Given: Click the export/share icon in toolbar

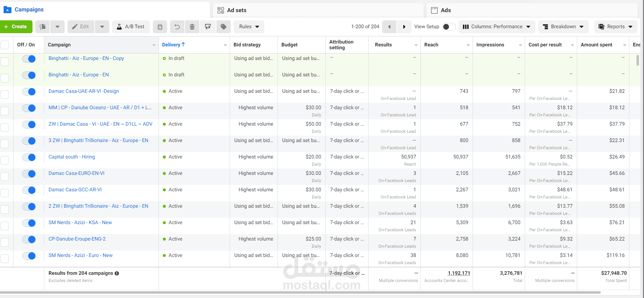Looking at the screenshot, I should coord(208,27).
